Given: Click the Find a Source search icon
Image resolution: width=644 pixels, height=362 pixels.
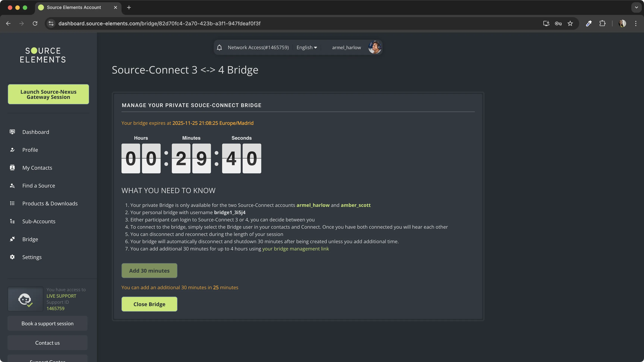Looking at the screenshot, I should (12, 186).
